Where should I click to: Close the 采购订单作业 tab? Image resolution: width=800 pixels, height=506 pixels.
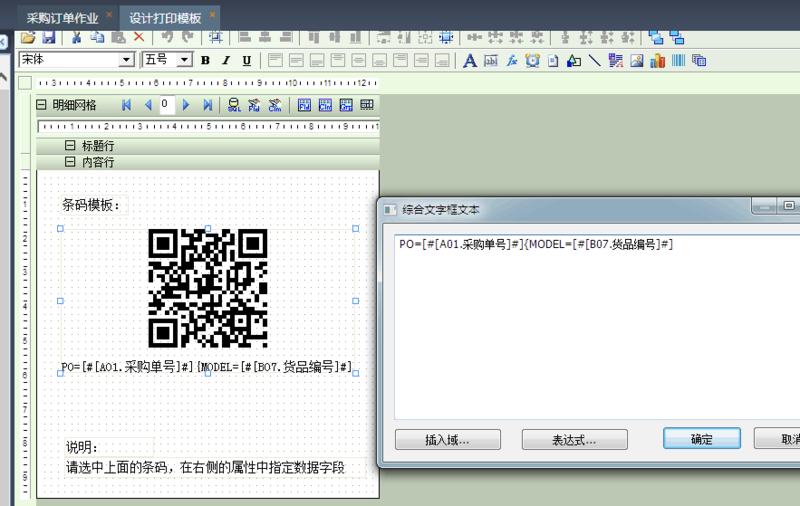[109, 15]
